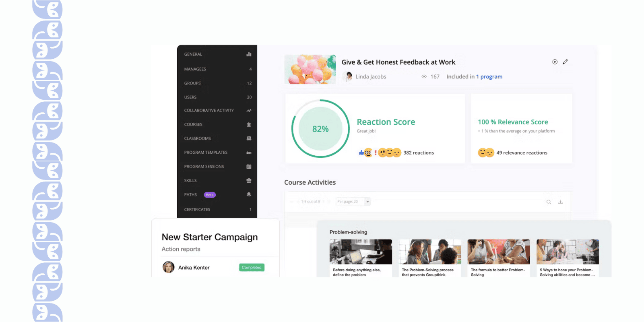Screen dimensions: 644x322
Task: Click the download icon in Course Activities
Action: click(560, 202)
